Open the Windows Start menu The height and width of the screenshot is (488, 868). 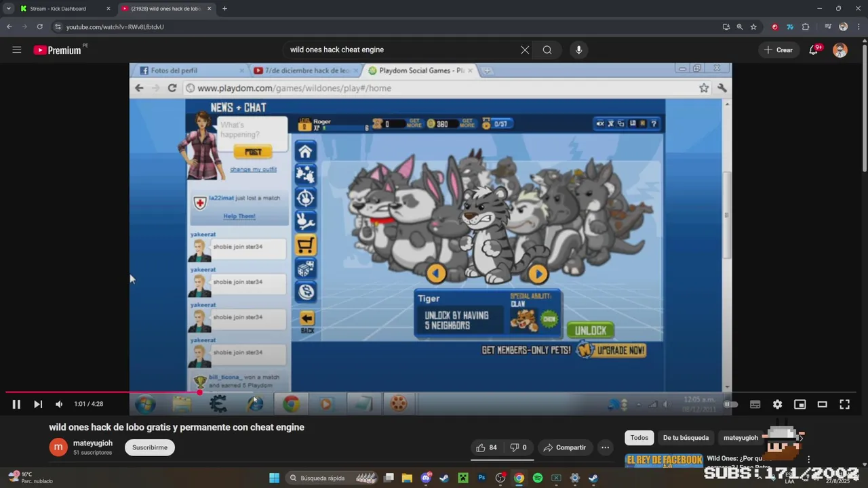pos(274,478)
